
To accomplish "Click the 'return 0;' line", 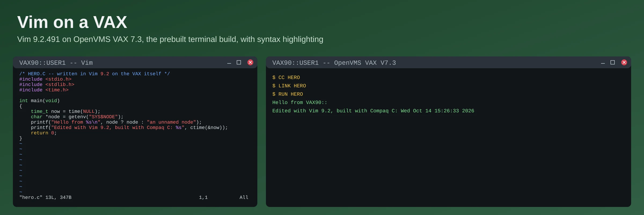I will pyautogui.click(x=44, y=133).
